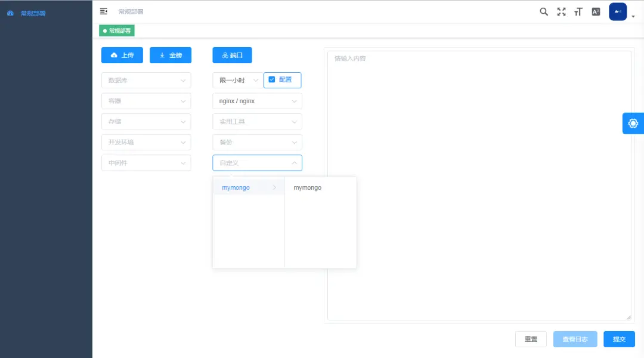Choose mymongo in the cascader's second column

pos(320,187)
